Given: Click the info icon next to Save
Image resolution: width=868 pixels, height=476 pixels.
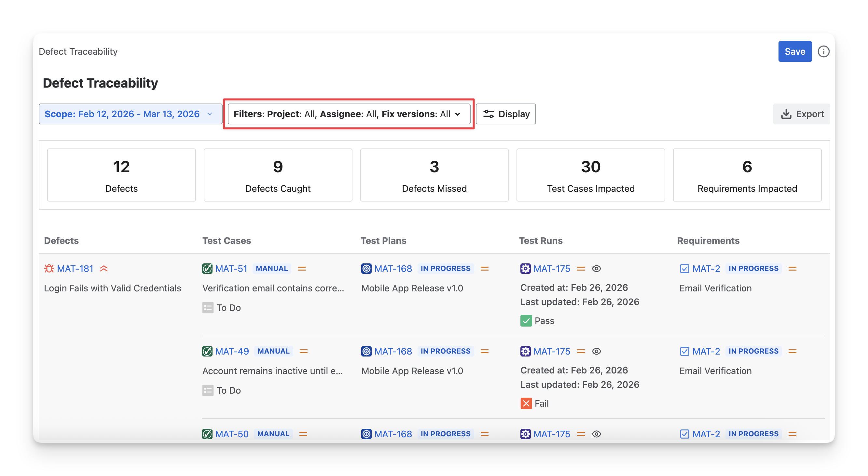Looking at the screenshot, I should point(823,51).
